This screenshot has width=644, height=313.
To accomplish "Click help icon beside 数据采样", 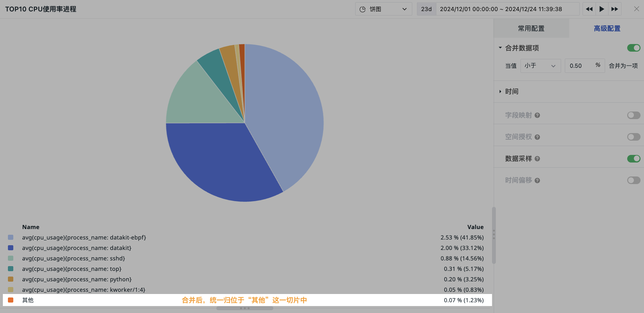I will tap(537, 159).
